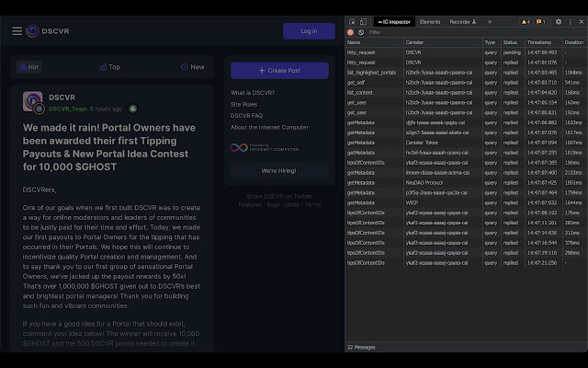The width and height of the screenshot is (588, 368).
Task: Click the 22 Messages status text
Action: point(361,348)
